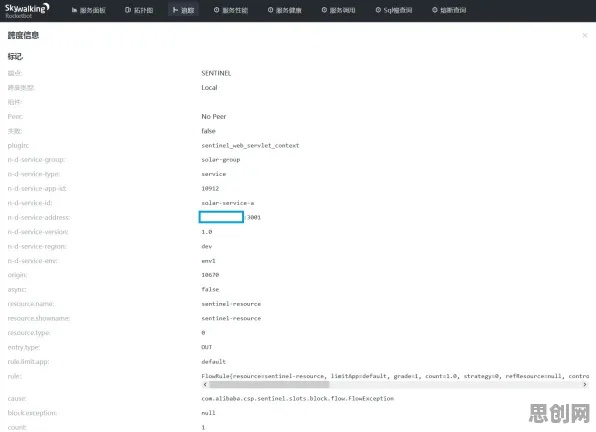Click the highlighted service address box
The height and width of the screenshot is (432, 596).
point(221,217)
